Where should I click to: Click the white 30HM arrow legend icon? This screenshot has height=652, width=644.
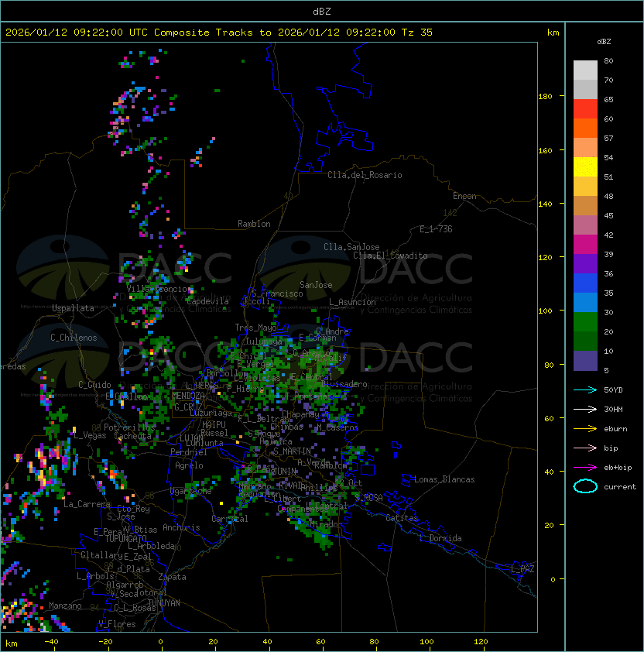coord(585,409)
